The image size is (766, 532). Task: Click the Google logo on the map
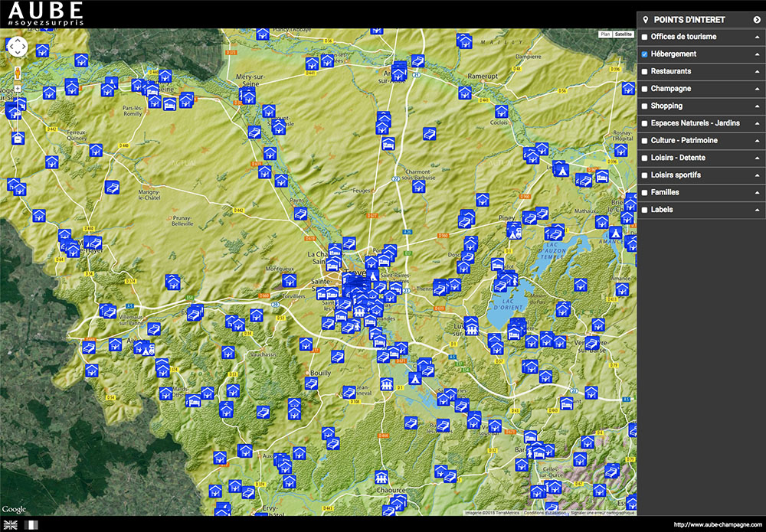tap(14, 509)
